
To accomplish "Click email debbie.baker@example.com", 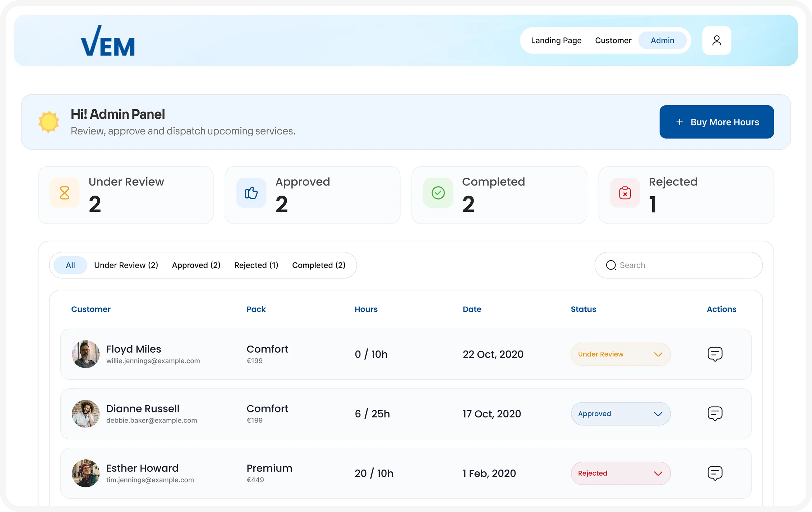I will pyautogui.click(x=152, y=420).
